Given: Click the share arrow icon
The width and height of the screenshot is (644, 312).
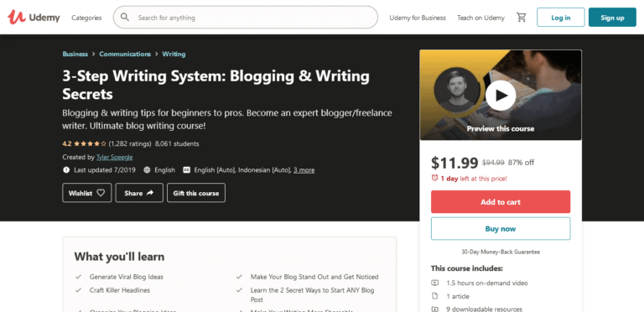Looking at the screenshot, I should point(149,193).
